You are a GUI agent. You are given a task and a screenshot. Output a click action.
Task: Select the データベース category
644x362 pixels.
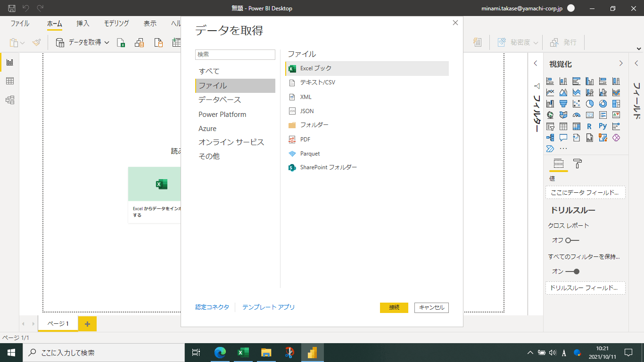(x=235, y=100)
